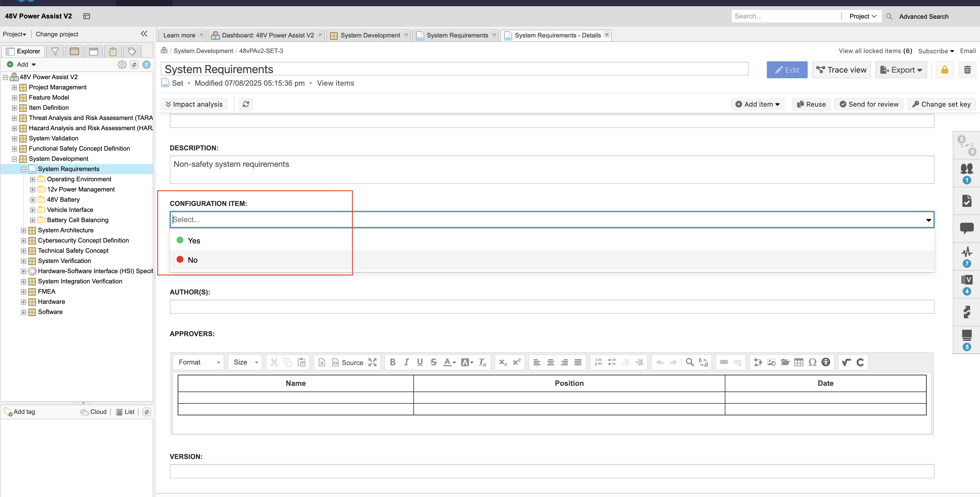
Task: Toggle underline in the Approvers editor toolbar
Action: [420, 362]
